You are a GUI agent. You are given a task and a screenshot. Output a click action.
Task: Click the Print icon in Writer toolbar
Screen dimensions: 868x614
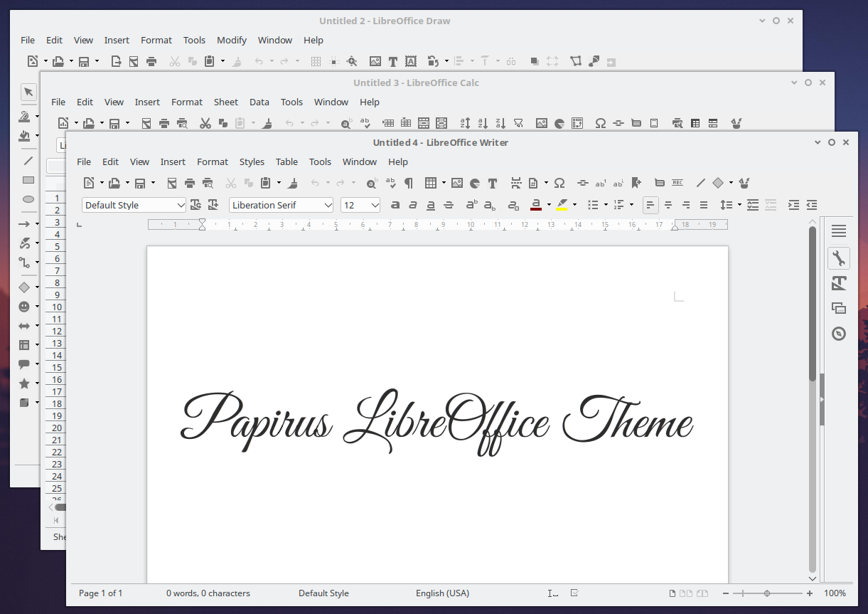(190, 183)
